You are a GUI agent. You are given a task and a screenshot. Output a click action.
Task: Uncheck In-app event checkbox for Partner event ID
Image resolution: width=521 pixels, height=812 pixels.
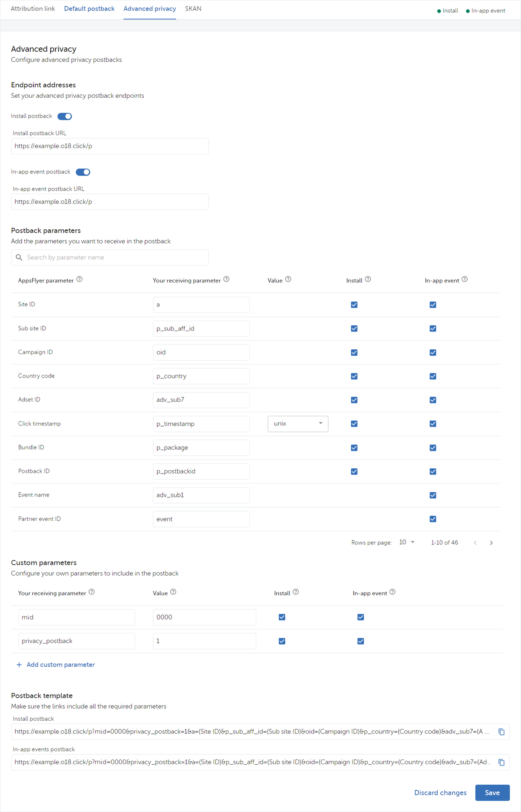tap(433, 519)
